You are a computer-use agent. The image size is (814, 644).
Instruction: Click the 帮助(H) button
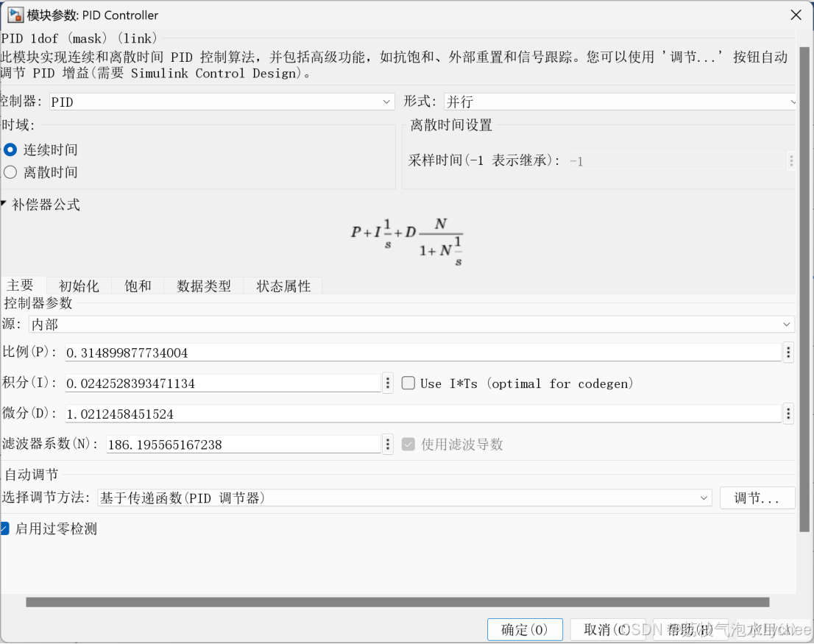point(690,629)
